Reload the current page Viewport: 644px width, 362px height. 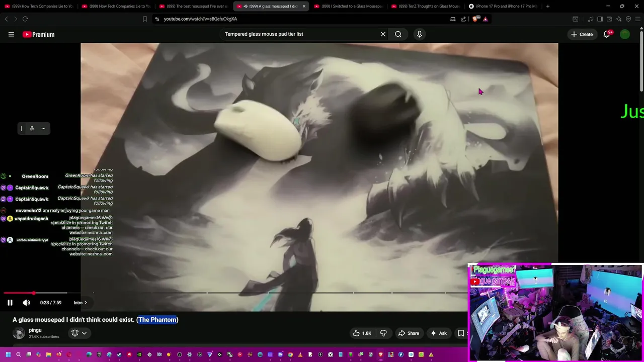coord(25,19)
